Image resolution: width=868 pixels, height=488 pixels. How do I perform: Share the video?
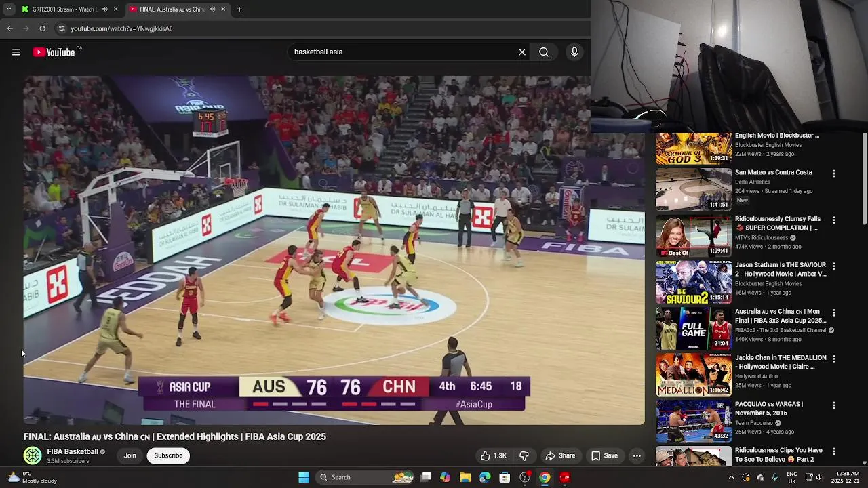click(x=560, y=456)
